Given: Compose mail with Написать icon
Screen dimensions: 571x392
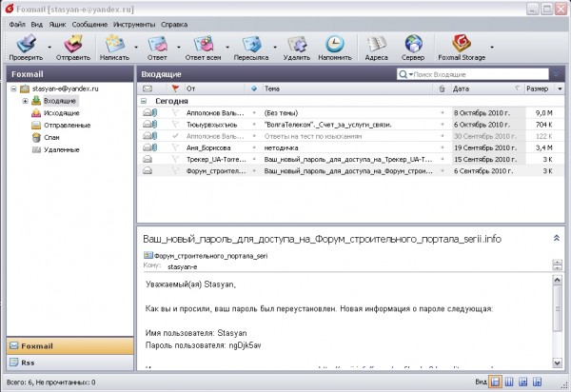Looking at the screenshot, I should 115,45.
